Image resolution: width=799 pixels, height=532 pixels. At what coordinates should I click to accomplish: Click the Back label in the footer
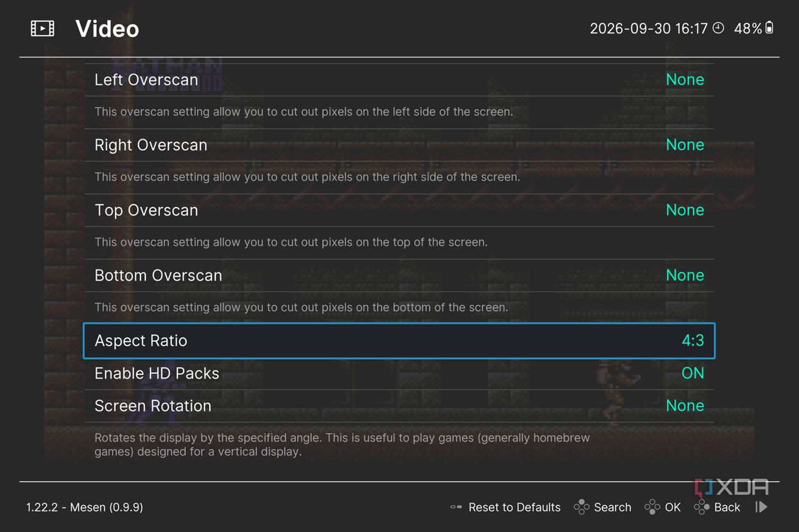point(727,507)
